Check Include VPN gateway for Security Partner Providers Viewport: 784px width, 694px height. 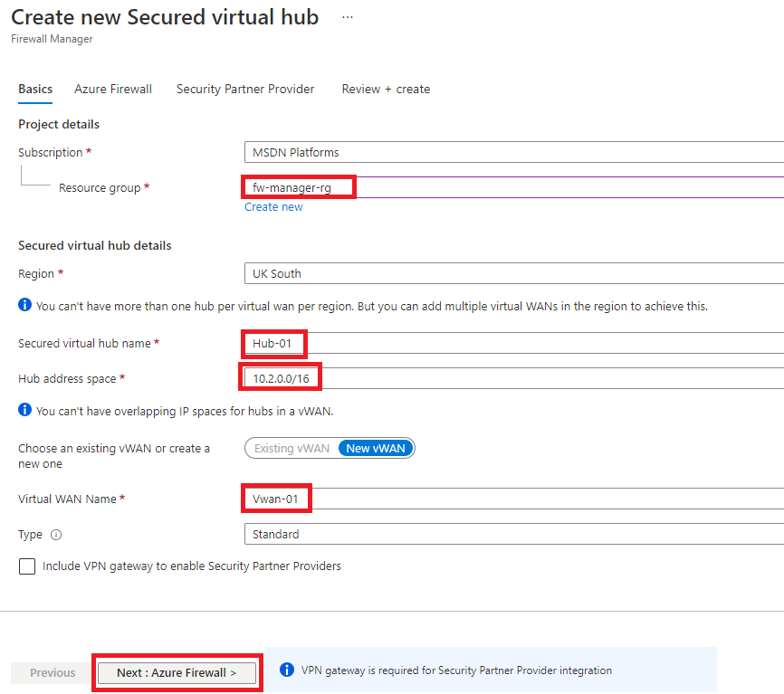pyautogui.click(x=27, y=566)
